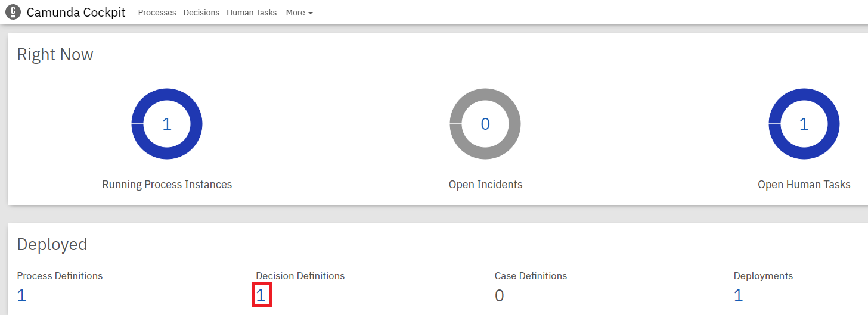
Task: Click the Running Process Instances donut chart
Action: click(x=167, y=124)
